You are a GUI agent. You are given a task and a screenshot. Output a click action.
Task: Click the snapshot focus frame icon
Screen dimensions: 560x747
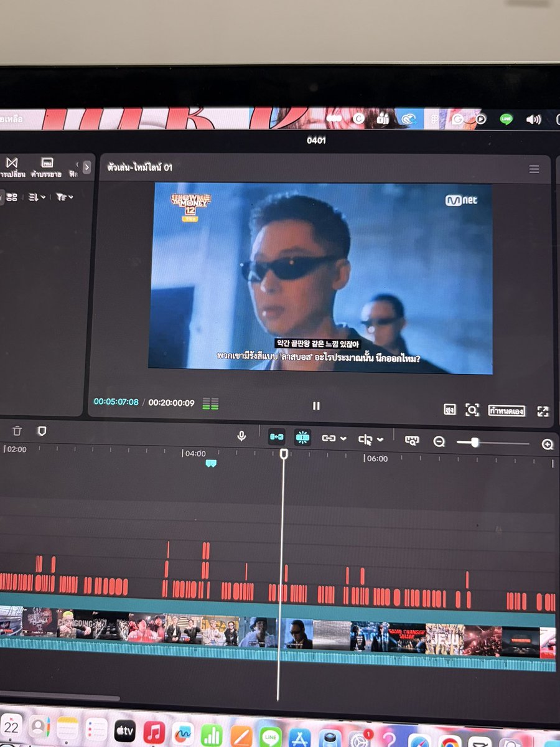pos(472,410)
